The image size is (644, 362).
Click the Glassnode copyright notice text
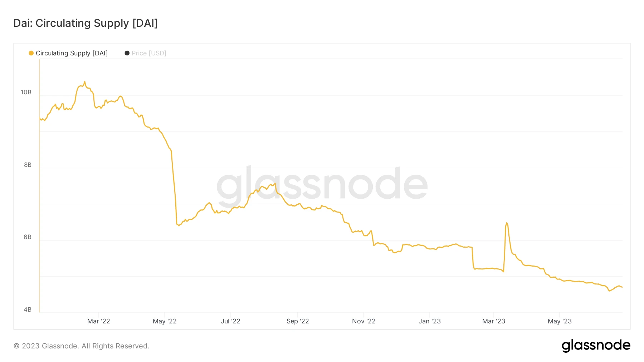pyautogui.click(x=81, y=346)
